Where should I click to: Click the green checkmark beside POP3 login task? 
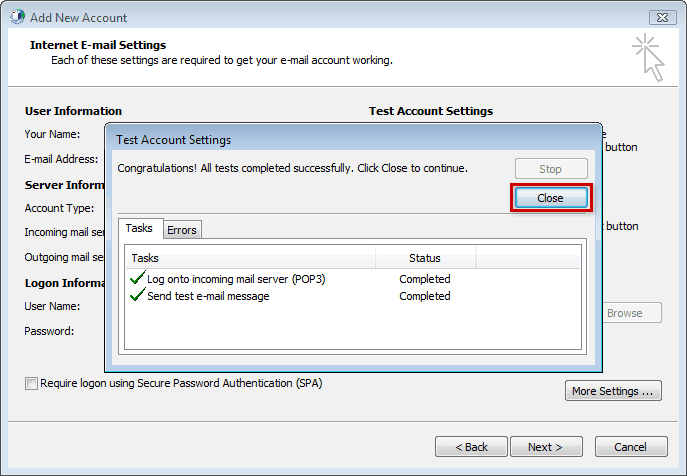(x=137, y=278)
